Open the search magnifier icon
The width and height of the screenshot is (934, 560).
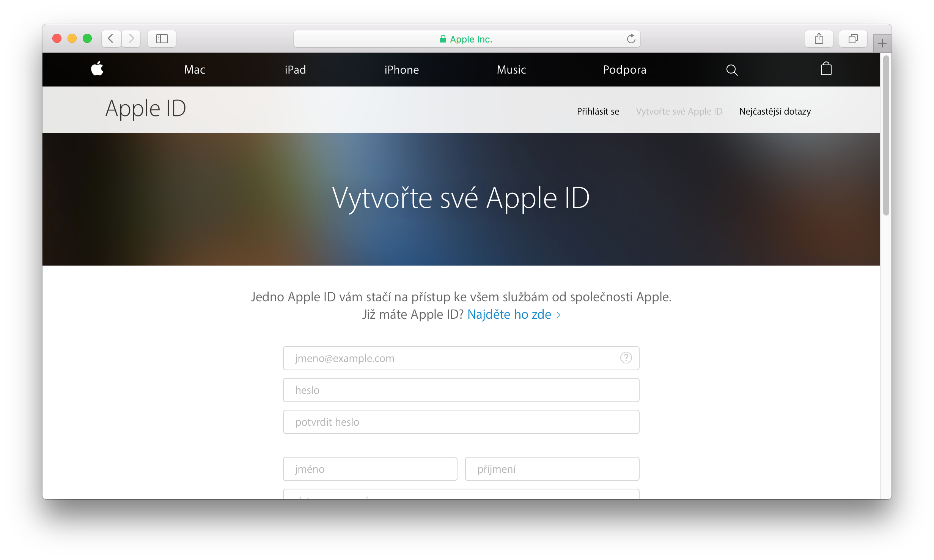click(732, 70)
